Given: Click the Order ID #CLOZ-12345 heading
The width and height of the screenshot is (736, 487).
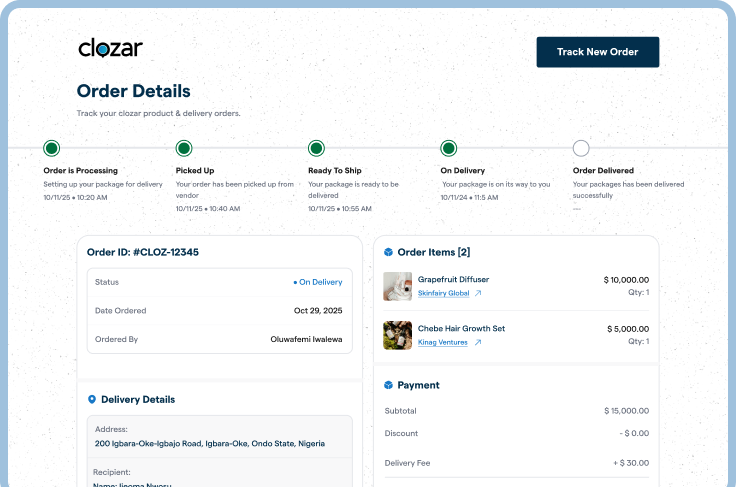Looking at the screenshot, I should point(143,252).
